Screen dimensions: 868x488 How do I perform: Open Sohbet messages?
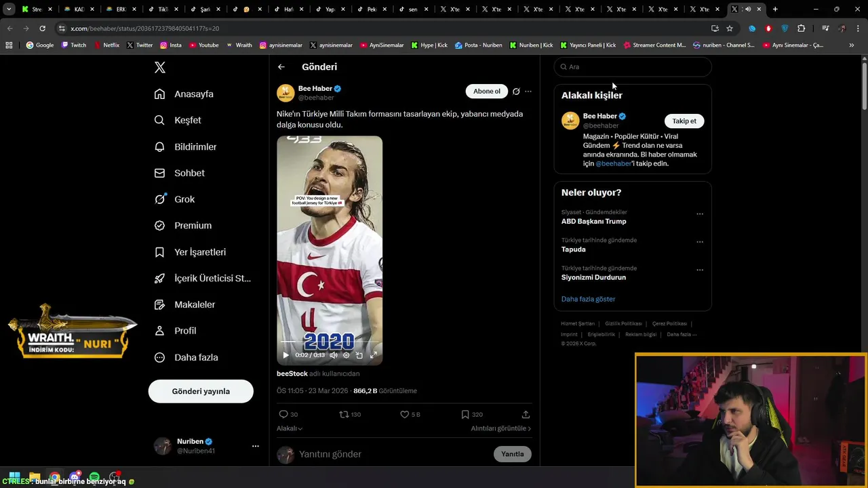(x=179, y=173)
